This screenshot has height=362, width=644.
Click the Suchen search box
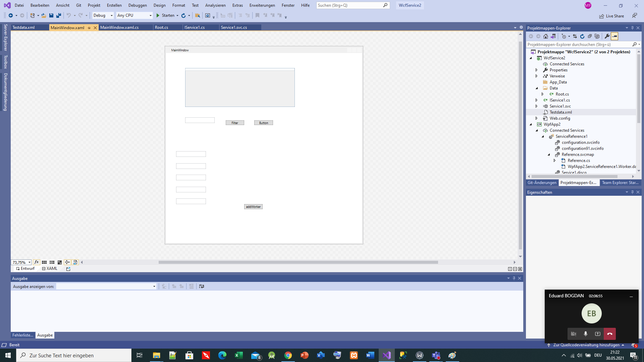click(x=353, y=5)
